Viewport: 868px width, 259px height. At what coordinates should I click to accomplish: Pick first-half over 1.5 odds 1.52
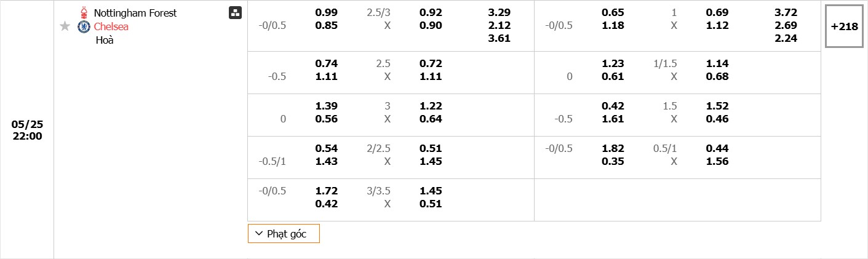(x=717, y=106)
